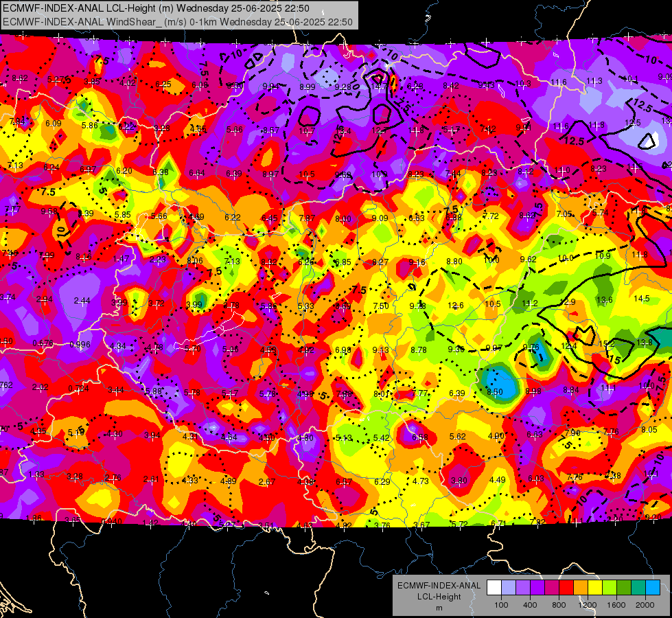Click the LCL-Height title line at top
Screen dimensions: 672x618
tap(156, 8)
